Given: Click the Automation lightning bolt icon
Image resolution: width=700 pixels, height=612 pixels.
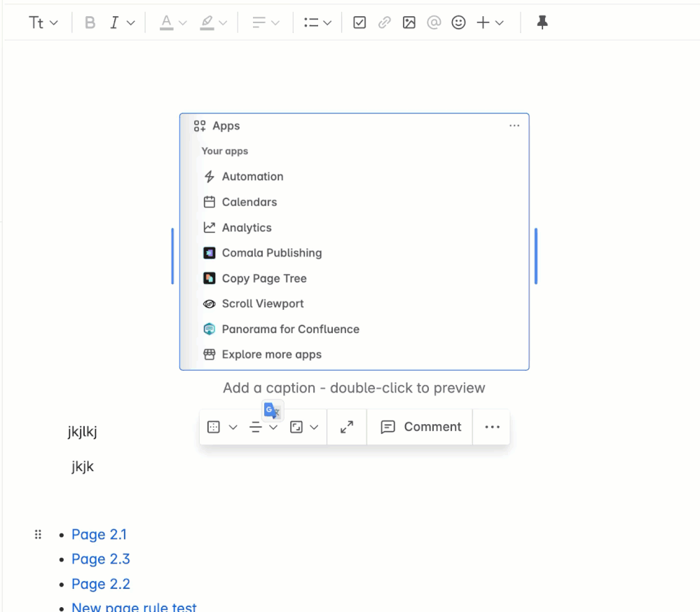Looking at the screenshot, I should pos(210,177).
